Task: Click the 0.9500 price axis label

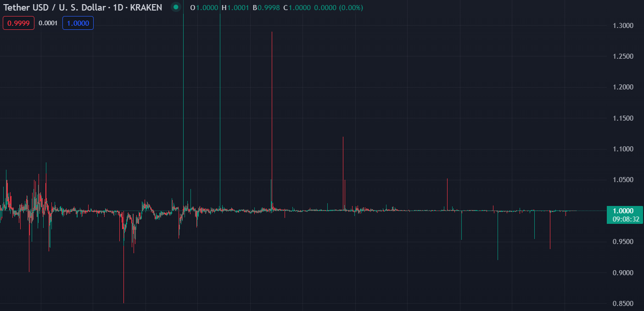Action: (623, 242)
